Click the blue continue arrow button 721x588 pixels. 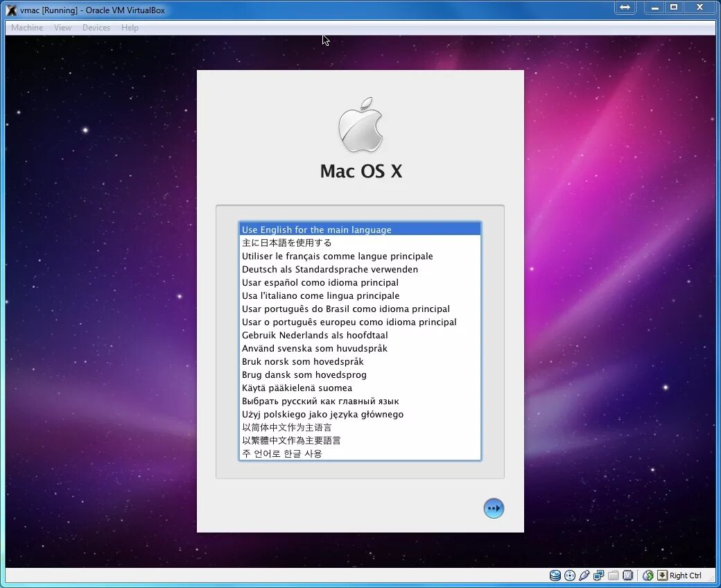[x=494, y=508]
